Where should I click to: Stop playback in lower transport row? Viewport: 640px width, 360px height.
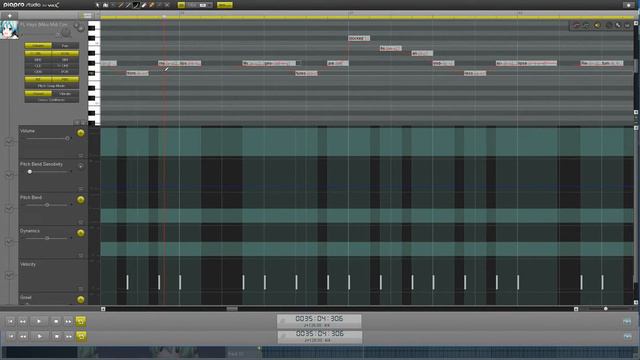pos(57,336)
